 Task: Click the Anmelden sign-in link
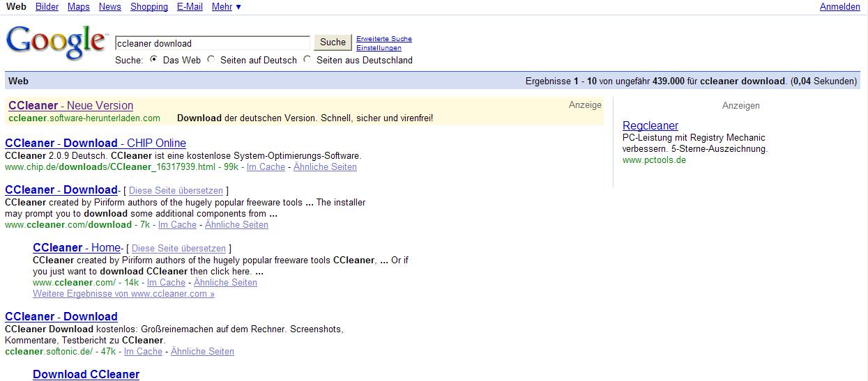(x=839, y=6)
